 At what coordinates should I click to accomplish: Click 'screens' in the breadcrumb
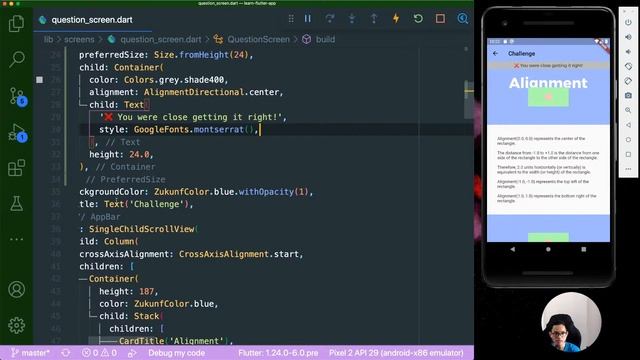point(79,39)
